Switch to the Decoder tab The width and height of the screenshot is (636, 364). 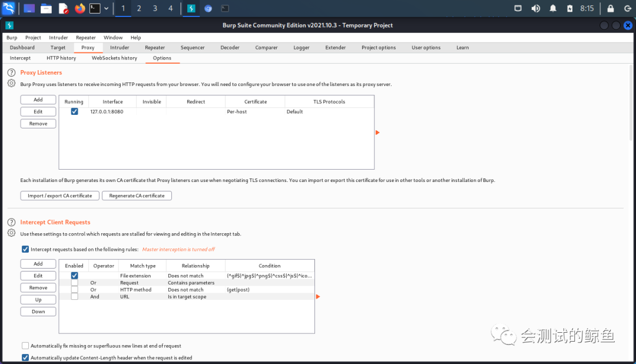point(230,48)
